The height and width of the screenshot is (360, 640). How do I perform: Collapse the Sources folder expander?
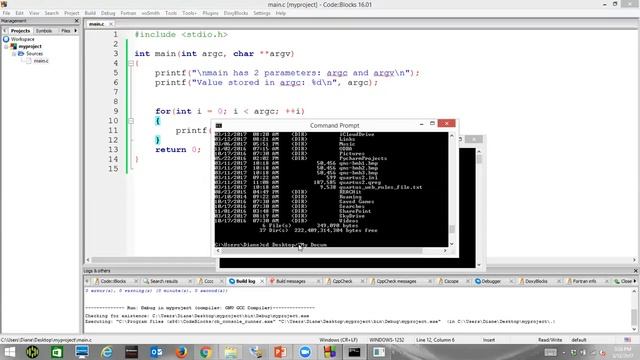pyautogui.click(x=13, y=53)
